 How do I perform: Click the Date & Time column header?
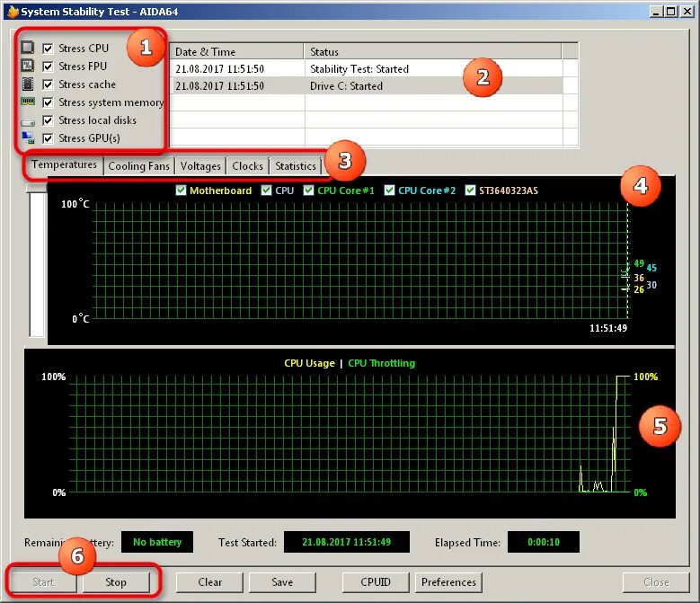[x=236, y=51]
